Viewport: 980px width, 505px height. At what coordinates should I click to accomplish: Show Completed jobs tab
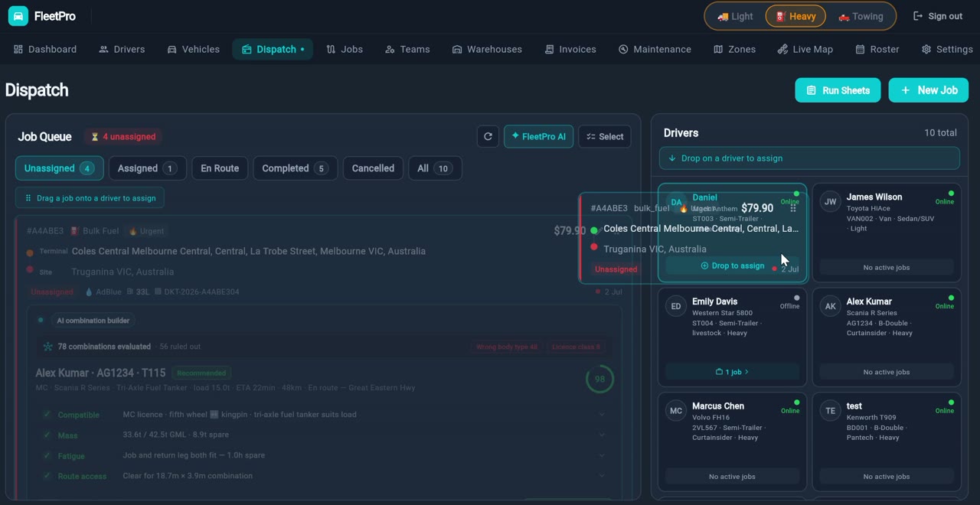tap(294, 168)
